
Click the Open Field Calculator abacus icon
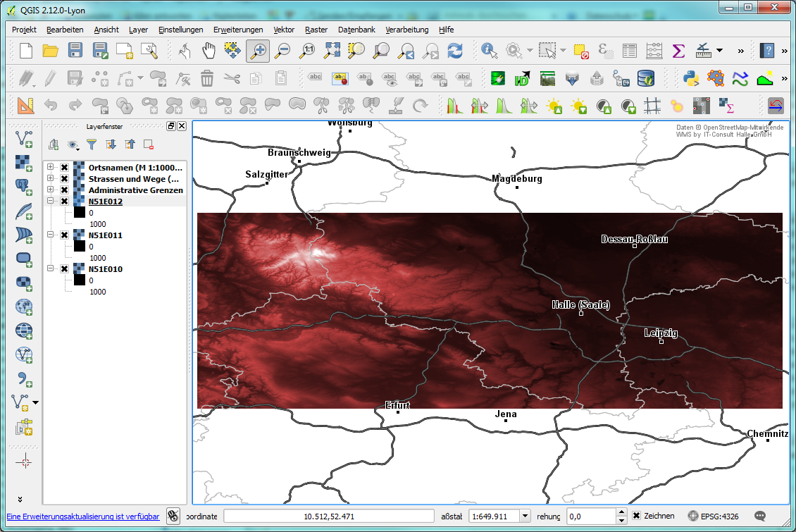pos(654,51)
